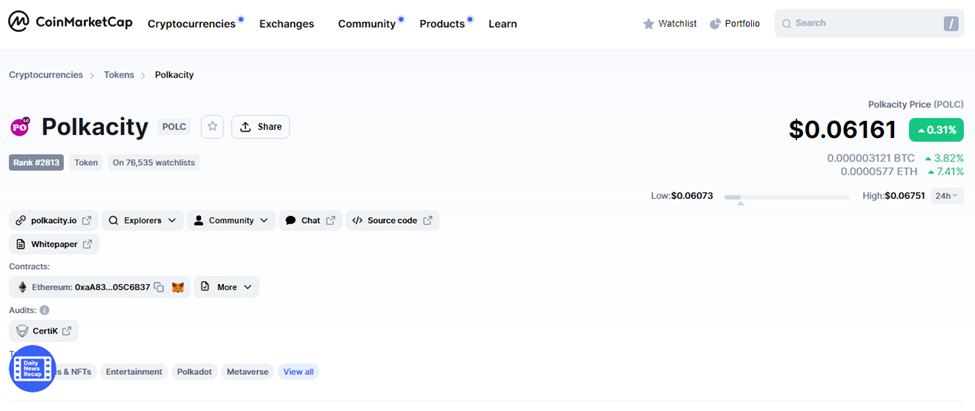Click the CertiK shield logo icon
This screenshot has width=975, height=411.
tap(22, 331)
